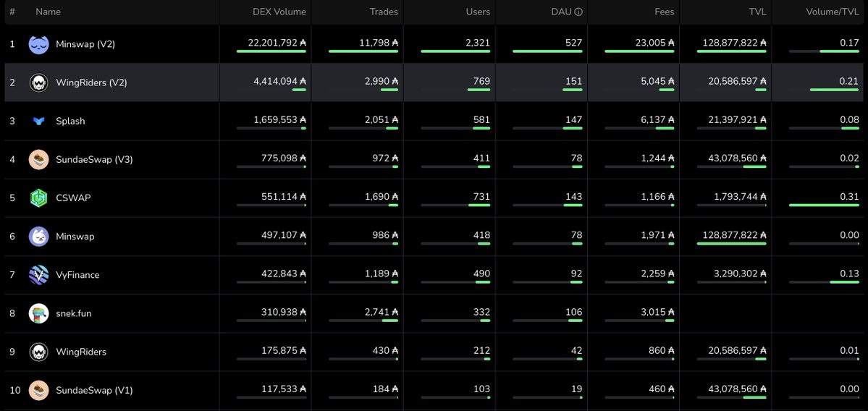Open the snek.fun name link
Screen dimensions: 868x411
(74, 313)
